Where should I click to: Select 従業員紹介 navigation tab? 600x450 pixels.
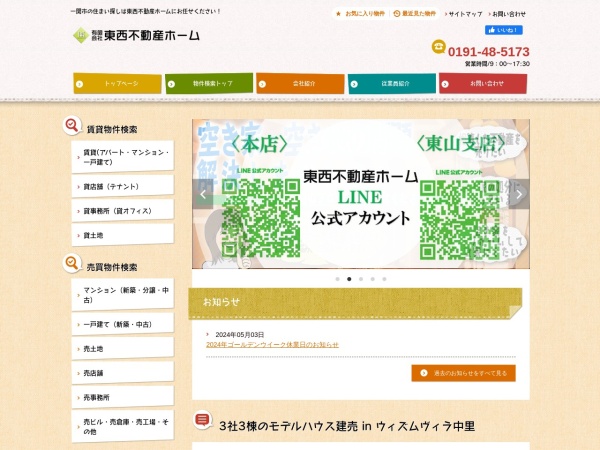392,83
